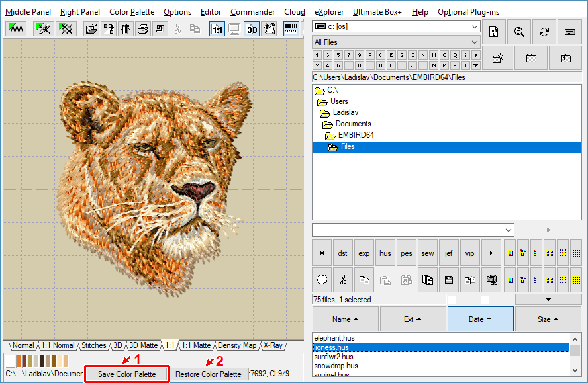Toggle the 3D view toolbar button

pyautogui.click(x=252, y=28)
